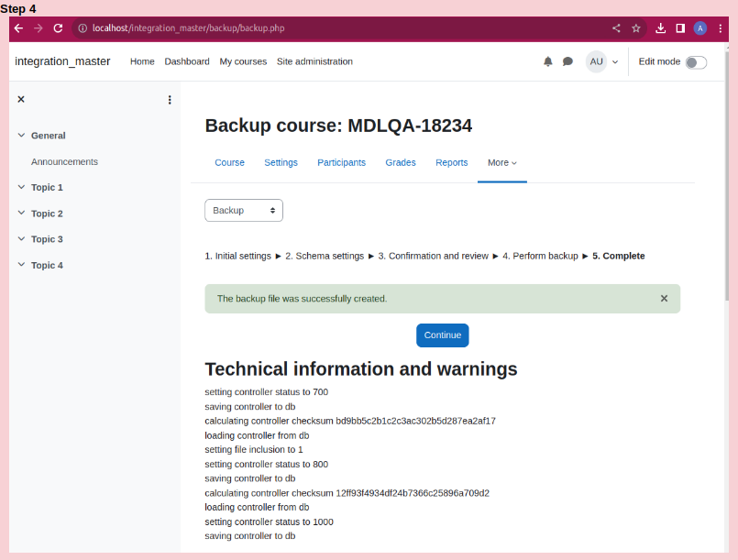The image size is (738, 560).
Task: Open General section link
Action: [x=48, y=136]
